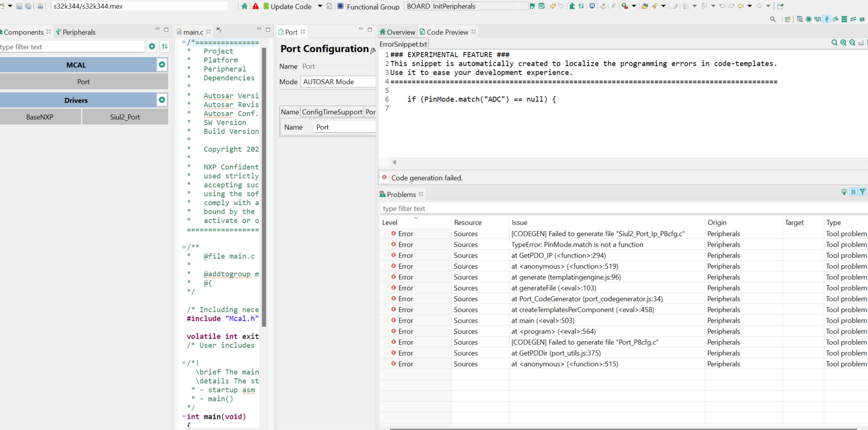Switch to the main.c tab
Image resolution: width=868 pixels, height=430 pixels.
click(193, 32)
